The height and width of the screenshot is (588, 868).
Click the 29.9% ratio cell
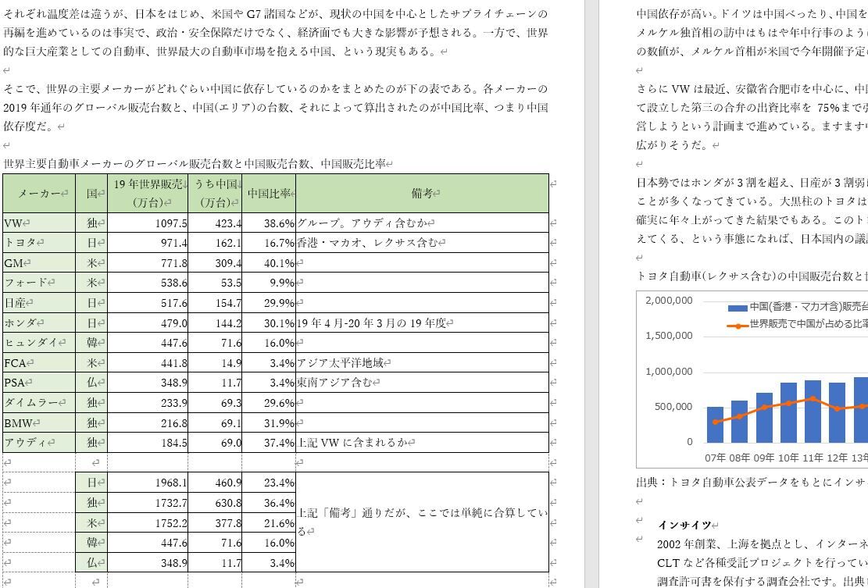(269, 302)
